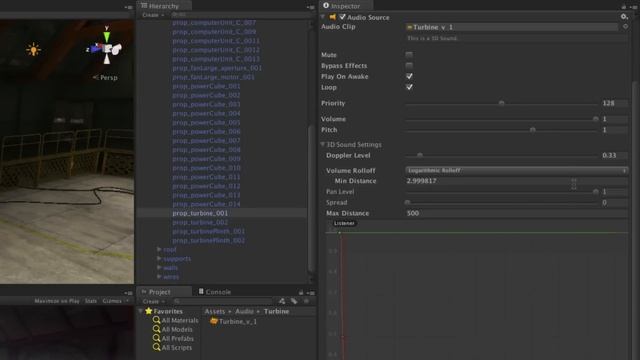Open the Gizmos dropdown in Game view
The image size is (640, 360).
click(116, 301)
